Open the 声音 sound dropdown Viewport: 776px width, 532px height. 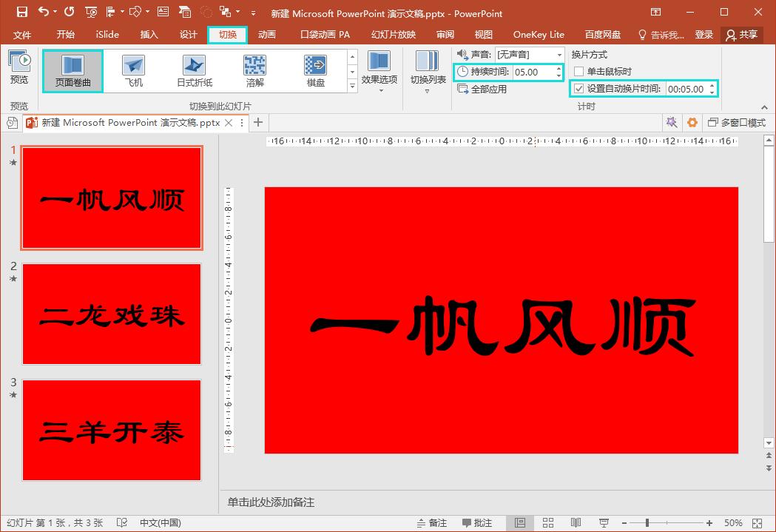[x=559, y=55]
